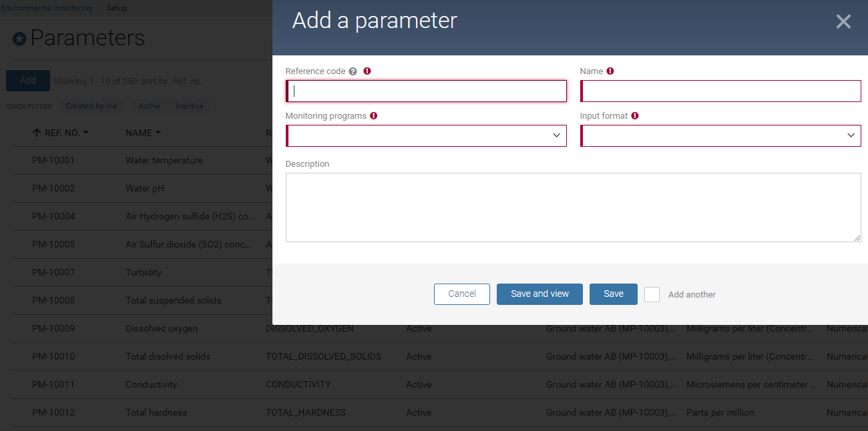868x431 pixels.
Task: Select row PM-10009
Action: click(53, 329)
